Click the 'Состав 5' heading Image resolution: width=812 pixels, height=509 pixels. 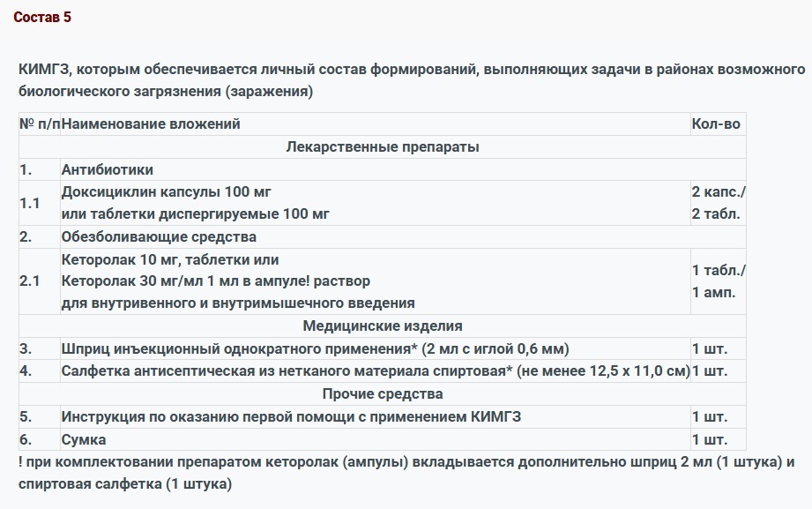coord(42,18)
